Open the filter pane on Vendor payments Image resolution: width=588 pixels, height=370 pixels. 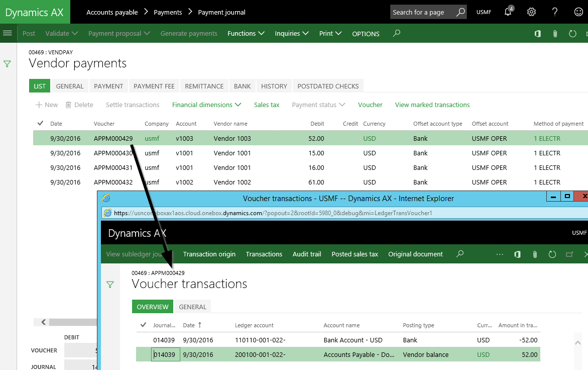point(8,64)
